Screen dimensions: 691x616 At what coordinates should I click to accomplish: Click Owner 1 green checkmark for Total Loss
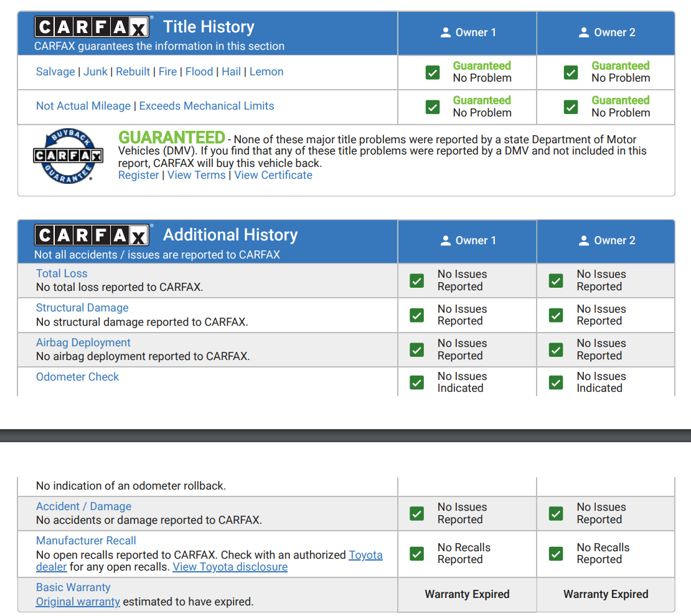tap(417, 281)
